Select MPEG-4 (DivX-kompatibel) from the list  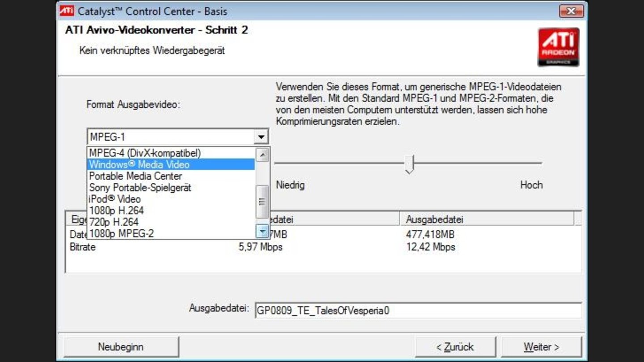coord(171,153)
